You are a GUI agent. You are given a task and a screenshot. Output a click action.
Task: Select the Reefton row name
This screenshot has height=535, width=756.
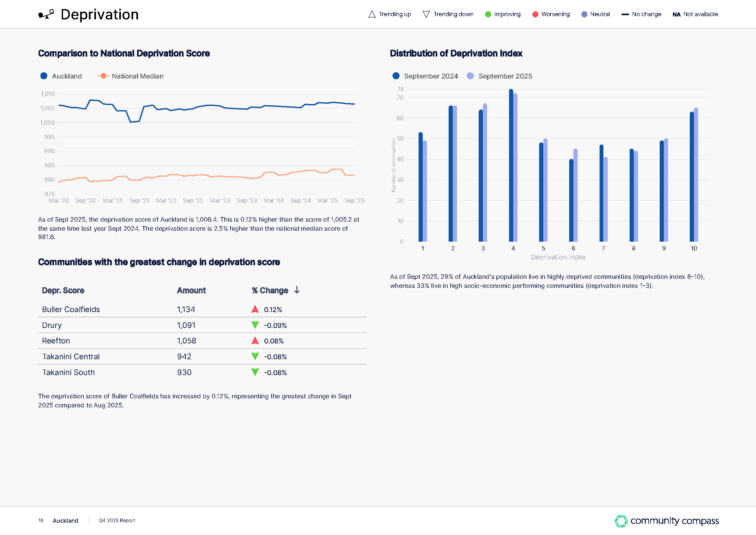click(56, 341)
